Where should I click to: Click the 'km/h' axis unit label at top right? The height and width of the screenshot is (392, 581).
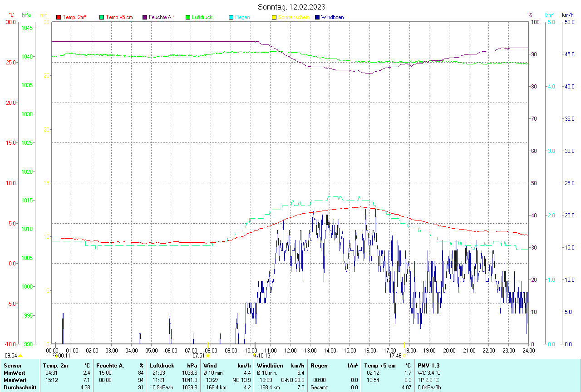pyautogui.click(x=567, y=15)
